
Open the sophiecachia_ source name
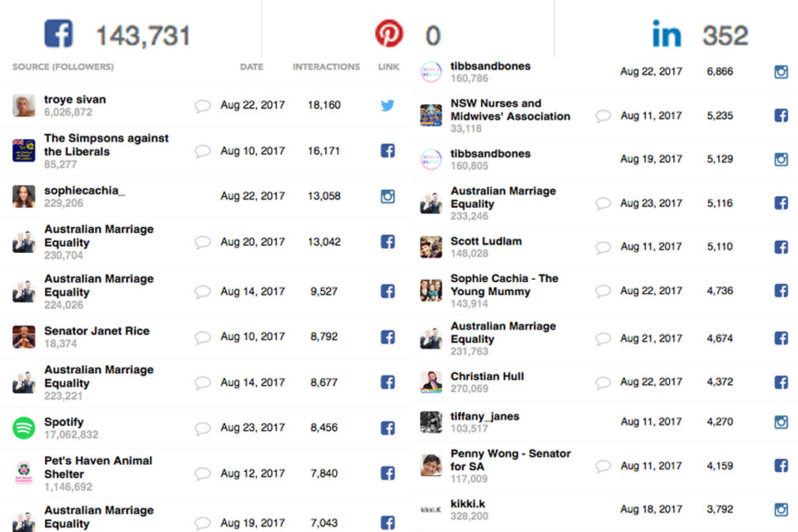click(x=85, y=191)
